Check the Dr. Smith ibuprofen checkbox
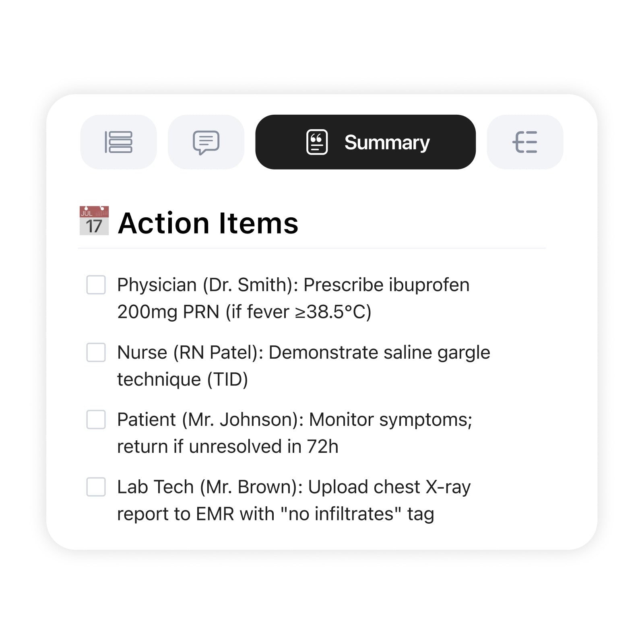This screenshot has width=644, height=644. [x=96, y=285]
